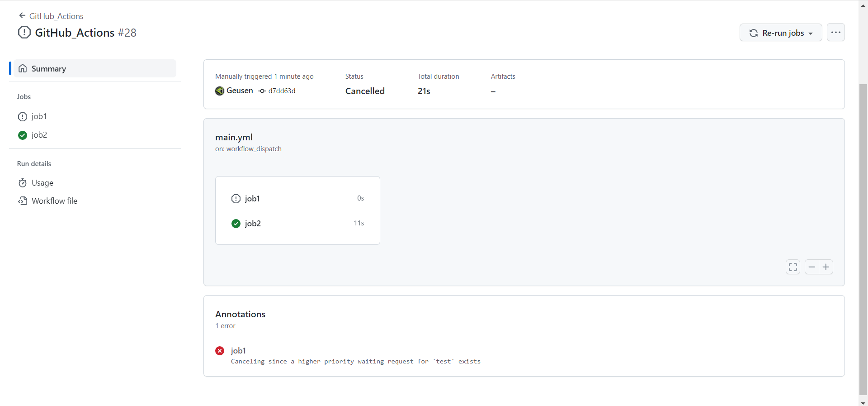868x406 pixels.
Task: Zoom out the workflow graph with minus
Action: 812,267
